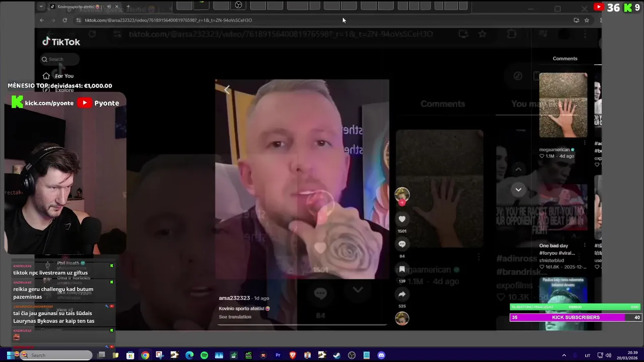Open Adobe Premiere Pro from the taskbar
The width and height of the screenshot is (644, 362).
(278, 355)
